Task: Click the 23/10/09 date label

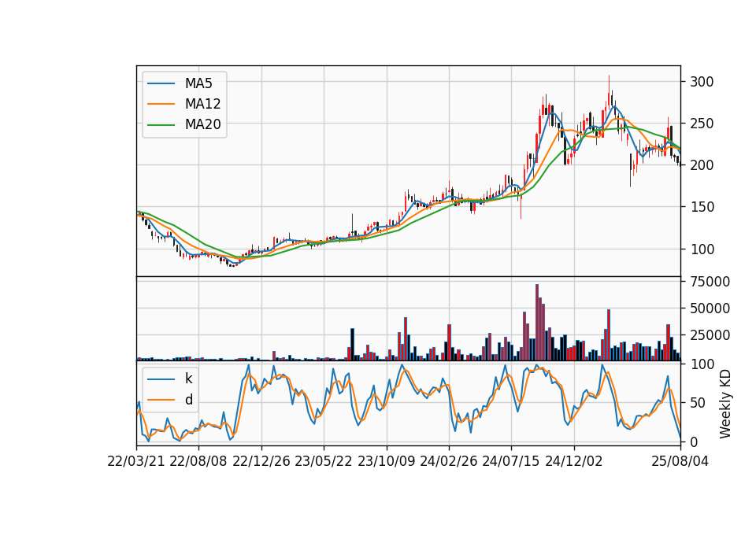Action: pyautogui.click(x=386, y=461)
